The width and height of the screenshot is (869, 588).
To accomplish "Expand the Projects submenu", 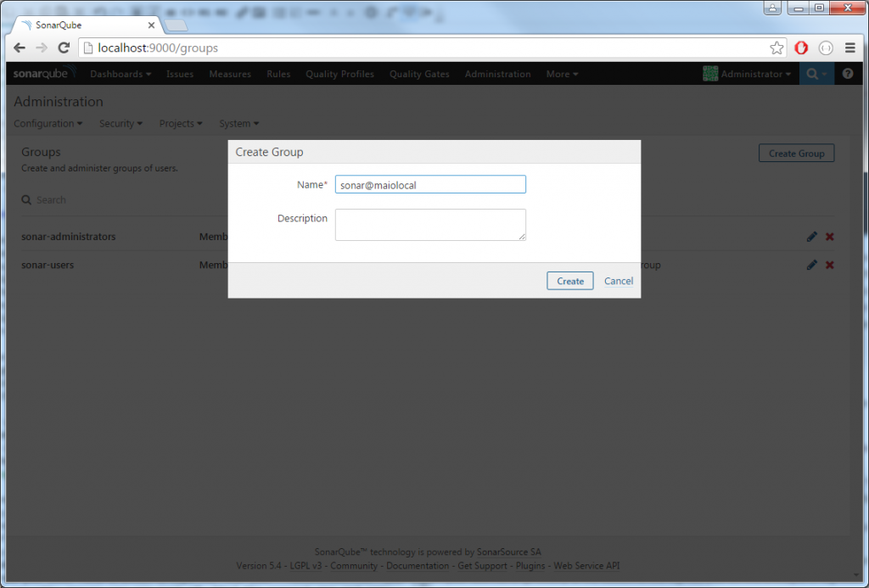I will click(181, 124).
